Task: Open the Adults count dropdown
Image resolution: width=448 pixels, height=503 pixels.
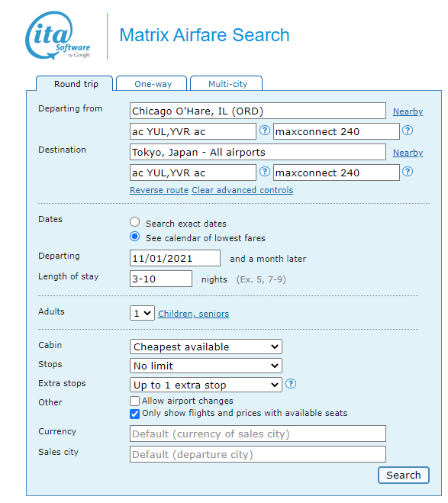Action: click(142, 313)
